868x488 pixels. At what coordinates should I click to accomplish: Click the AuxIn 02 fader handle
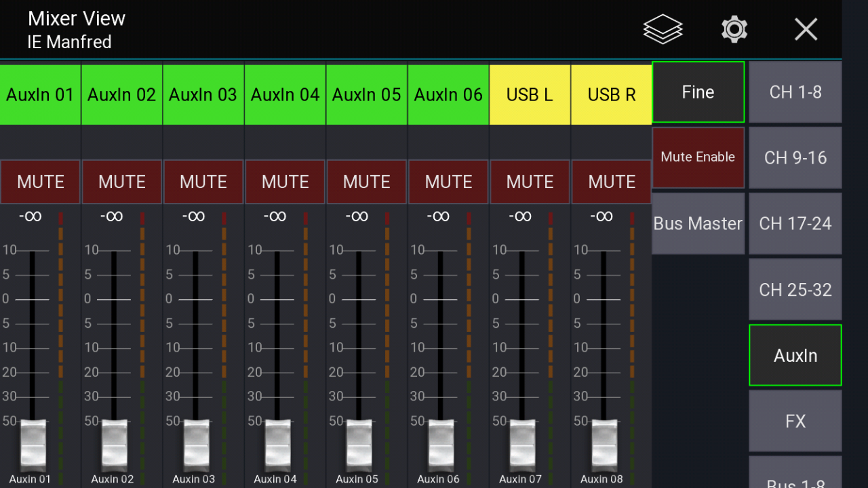[x=115, y=445]
